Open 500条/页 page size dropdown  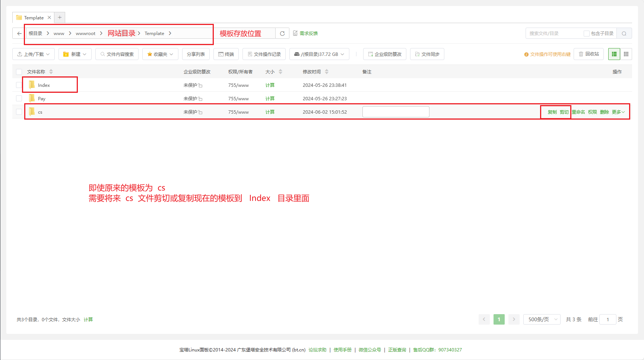(542, 319)
